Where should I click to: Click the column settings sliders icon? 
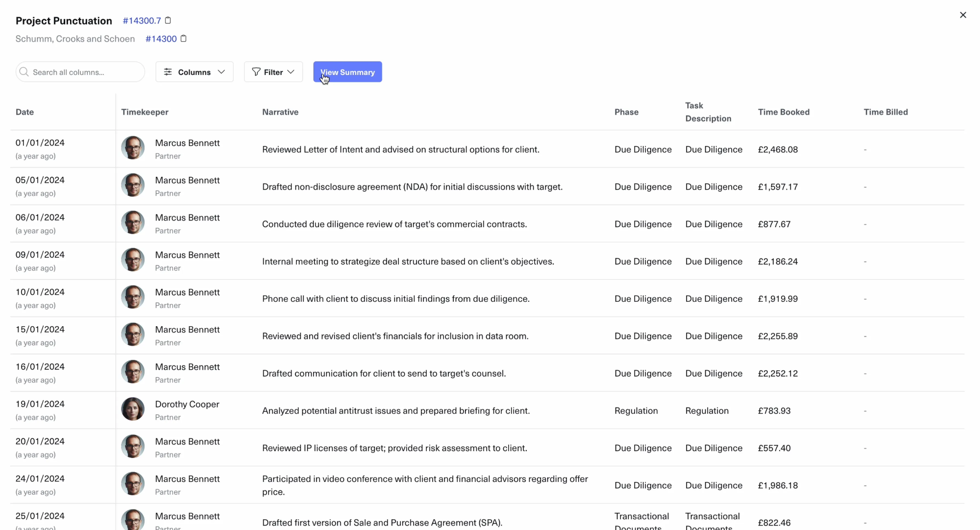point(168,72)
